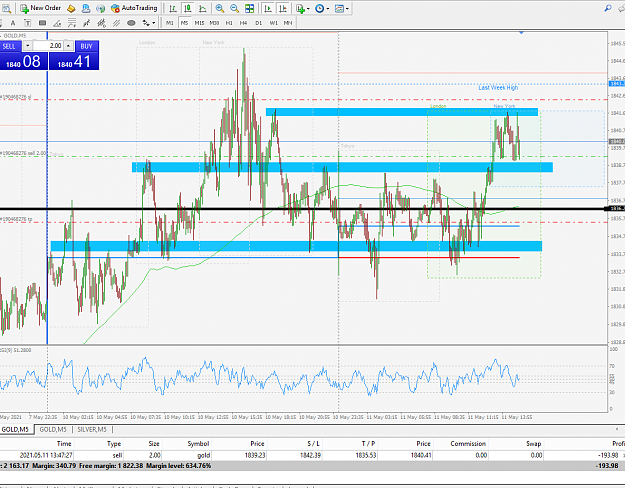Expand the periods dropdown arrow

[328, 9]
